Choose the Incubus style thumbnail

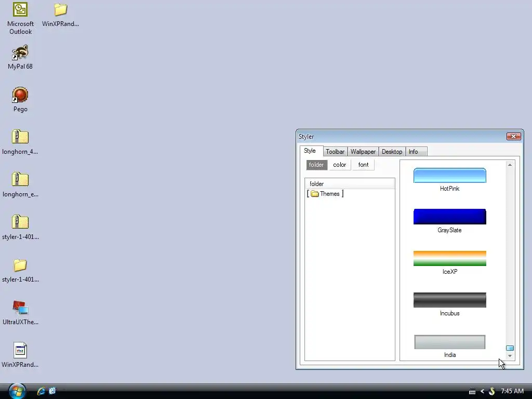[449, 300]
